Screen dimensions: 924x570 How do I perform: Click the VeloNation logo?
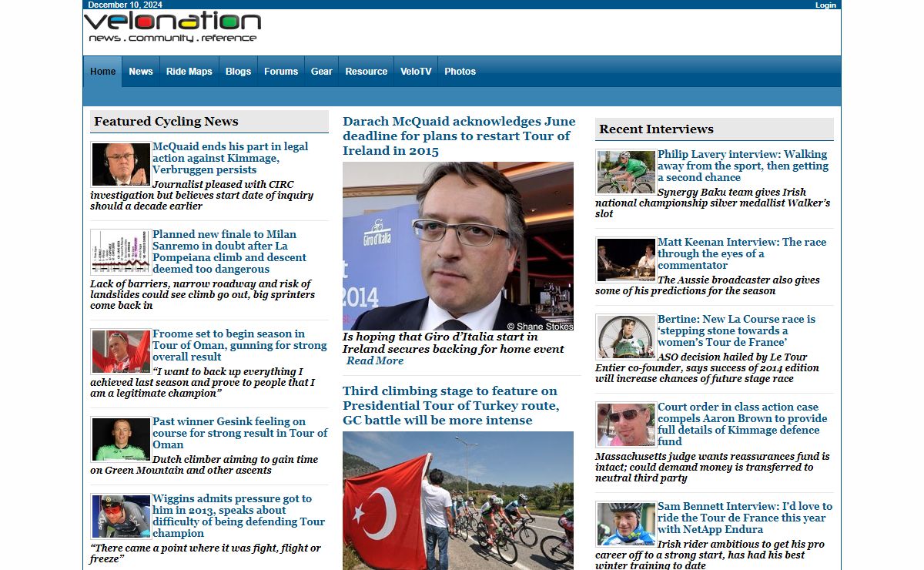(172, 28)
